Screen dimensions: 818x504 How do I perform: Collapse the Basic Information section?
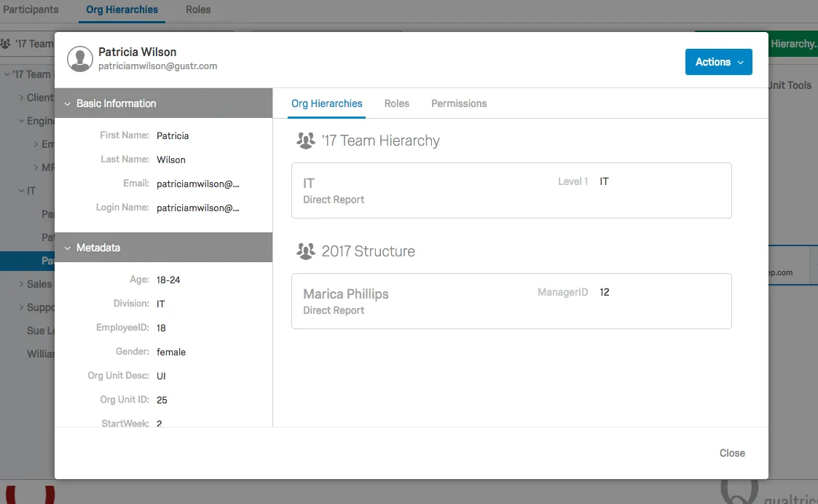point(68,103)
